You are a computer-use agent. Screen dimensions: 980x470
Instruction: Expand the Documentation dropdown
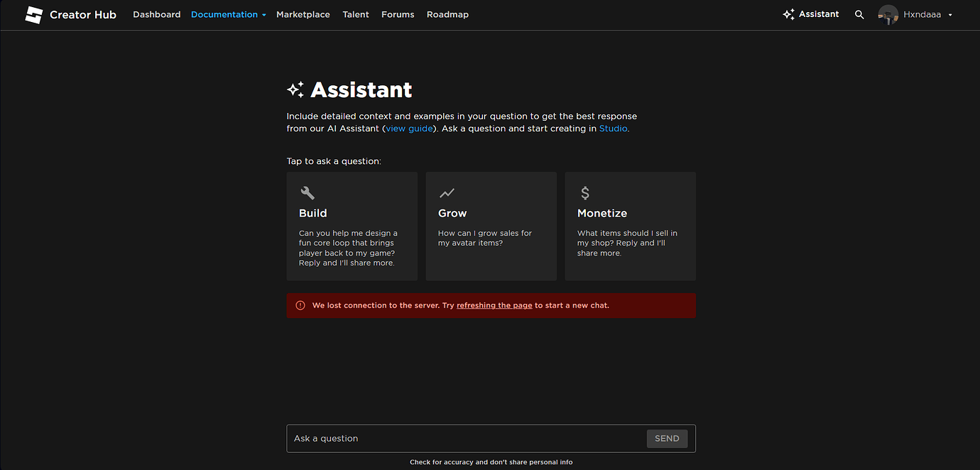pos(224,14)
